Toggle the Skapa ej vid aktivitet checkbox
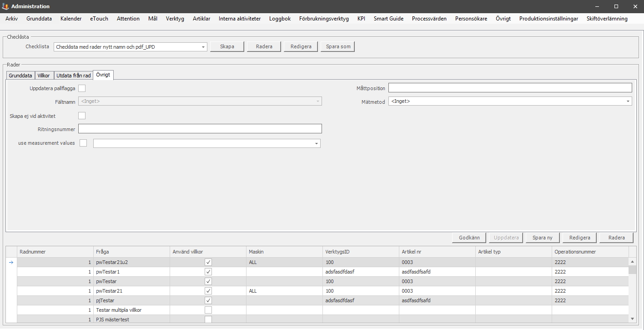644x330 pixels. (82, 116)
